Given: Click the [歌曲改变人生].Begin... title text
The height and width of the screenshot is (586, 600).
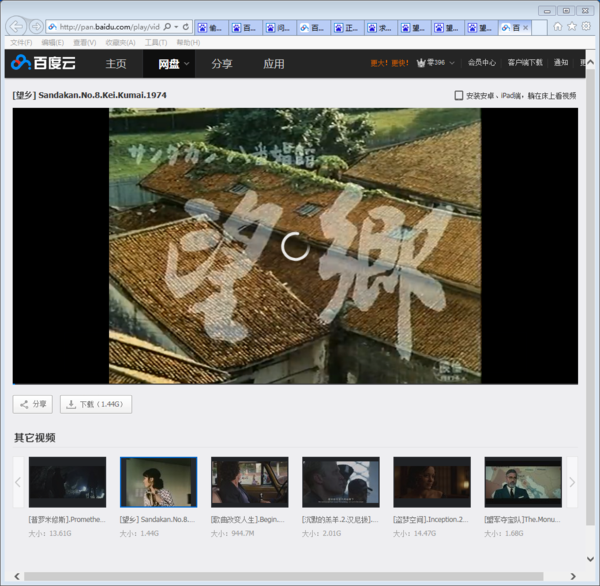Looking at the screenshot, I should (x=248, y=519).
